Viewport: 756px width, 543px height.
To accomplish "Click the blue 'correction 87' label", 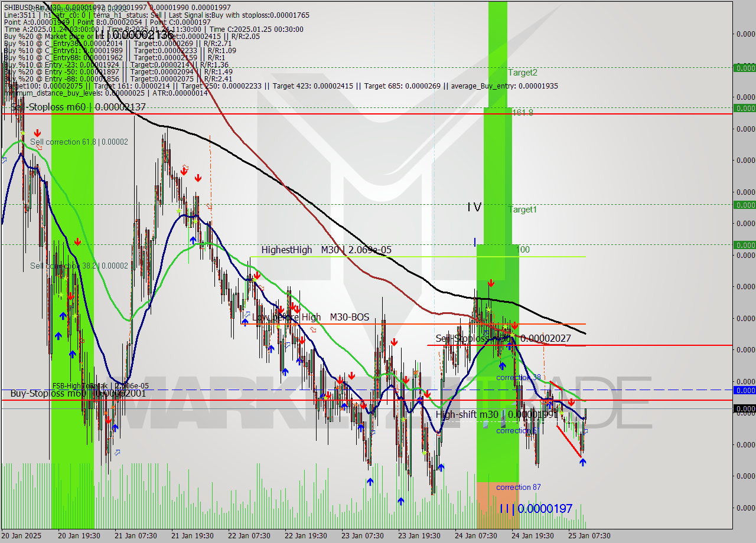I will (519, 487).
